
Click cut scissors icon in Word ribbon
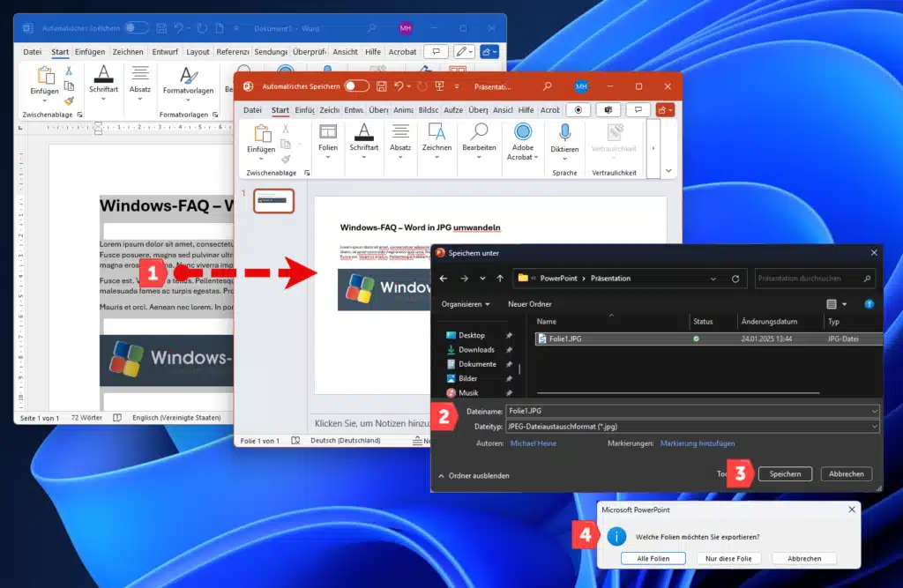[x=69, y=71]
